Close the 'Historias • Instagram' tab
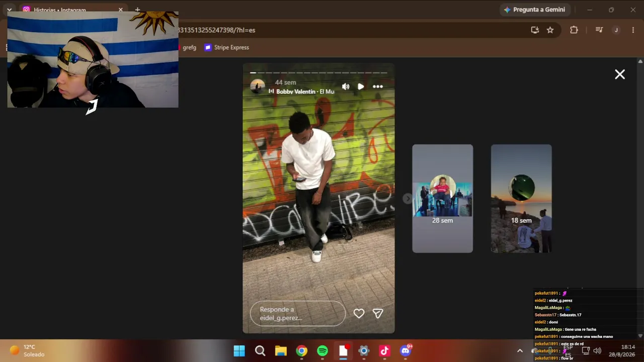The height and width of the screenshot is (362, 644). click(x=120, y=10)
